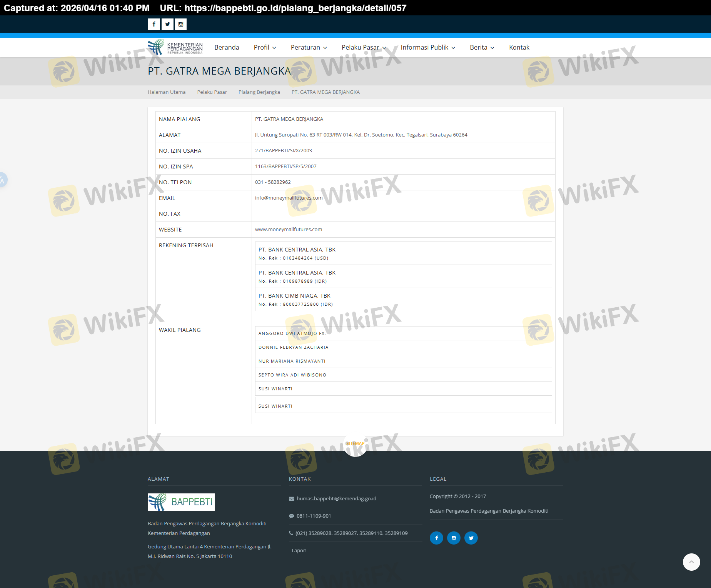The image size is (711, 588).
Task: Click the NAMA PIALANG row label
Action: pos(180,119)
